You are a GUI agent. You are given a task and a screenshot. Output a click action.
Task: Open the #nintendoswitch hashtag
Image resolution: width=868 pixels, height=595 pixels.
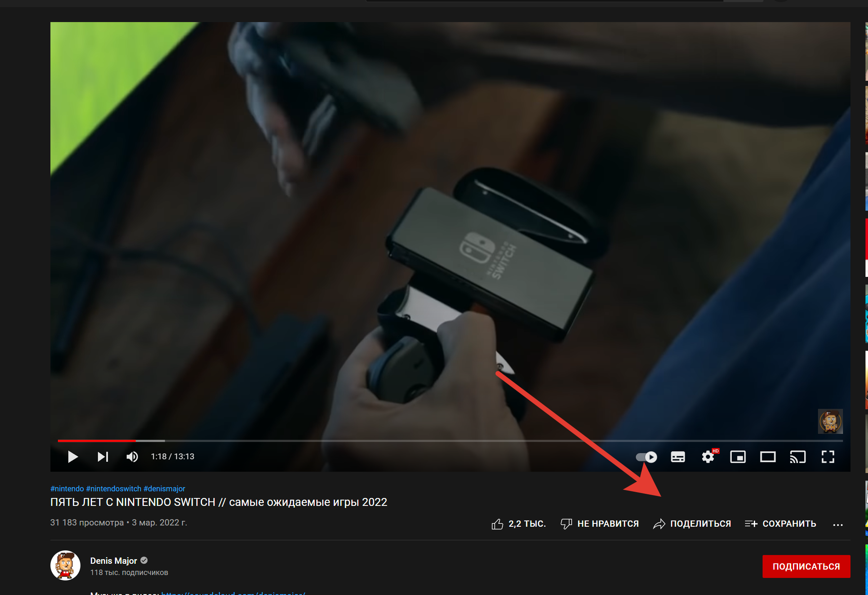pyautogui.click(x=113, y=488)
